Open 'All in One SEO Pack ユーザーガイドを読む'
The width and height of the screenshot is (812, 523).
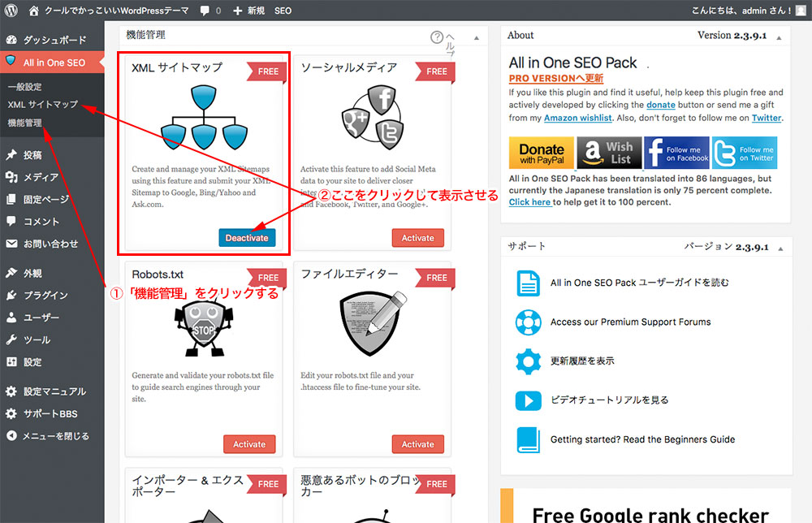pyautogui.click(x=640, y=283)
